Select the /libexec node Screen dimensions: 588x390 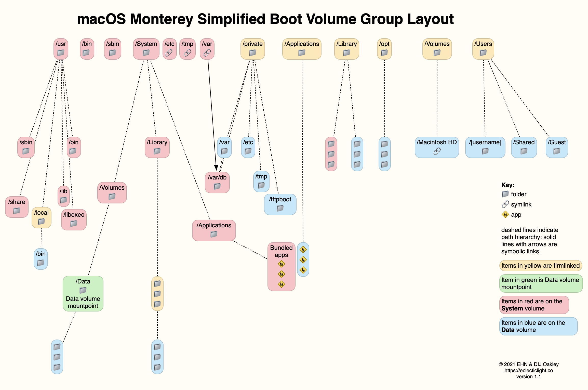pos(74,219)
